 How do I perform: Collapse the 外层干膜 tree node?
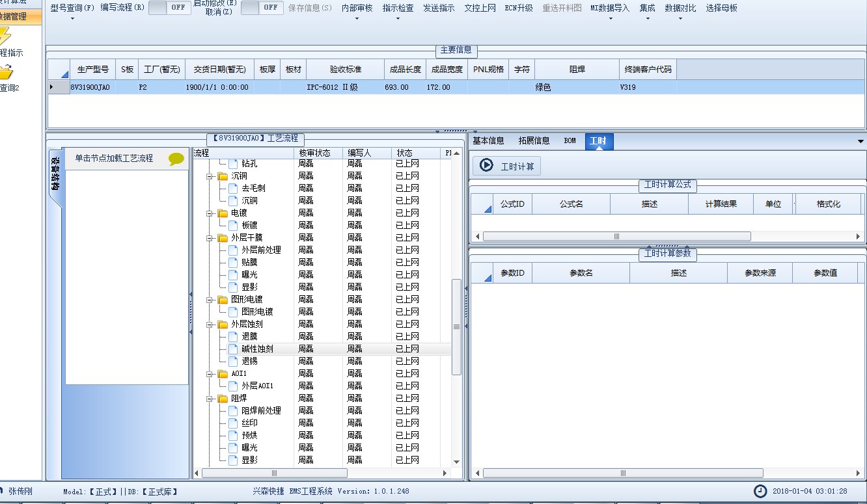pos(211,238)
